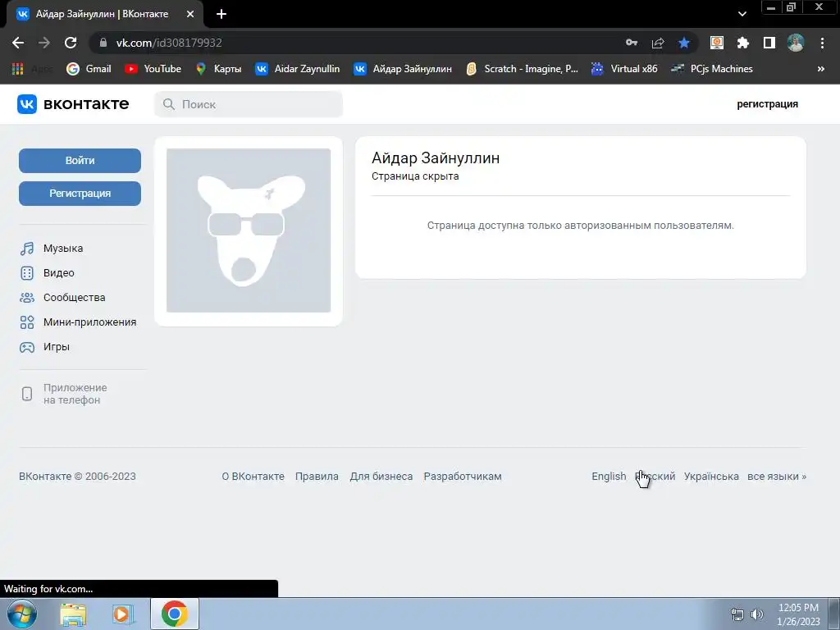
Task: Toggle the bookmark star icon
Action: [x=684, y=43]
